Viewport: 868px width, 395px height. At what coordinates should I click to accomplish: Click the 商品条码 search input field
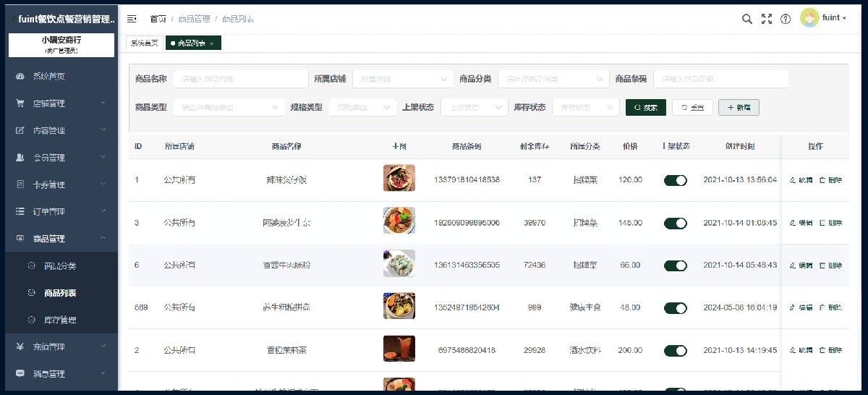pyautogui.click(x=721, y=79)
